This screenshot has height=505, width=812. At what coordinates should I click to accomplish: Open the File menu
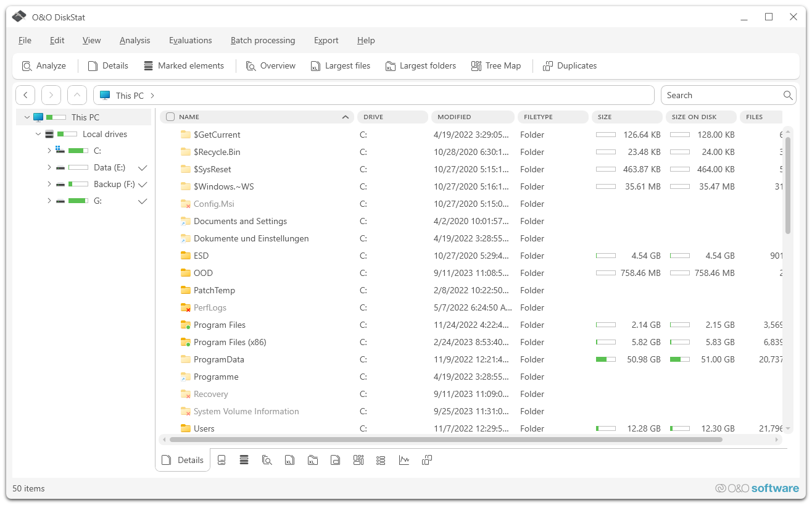(x=25, y=40)
